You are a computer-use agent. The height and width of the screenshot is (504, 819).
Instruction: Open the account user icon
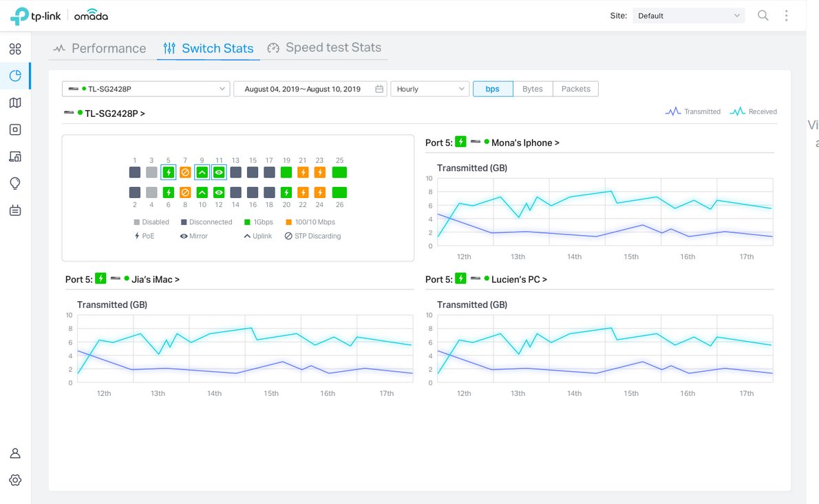(15, 453)
